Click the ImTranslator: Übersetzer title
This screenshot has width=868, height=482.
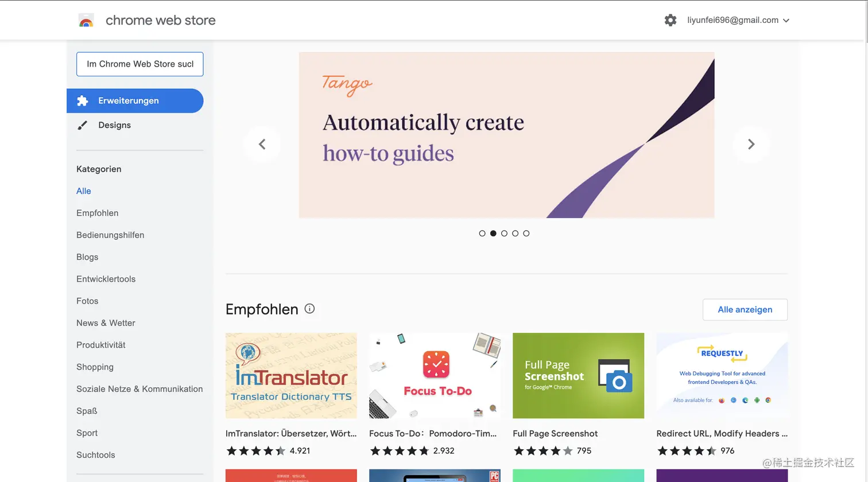pos(291,434)
